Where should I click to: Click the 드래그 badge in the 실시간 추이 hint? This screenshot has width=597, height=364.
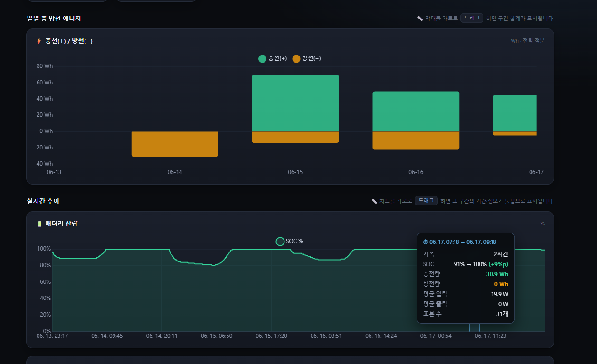point(426,201)
